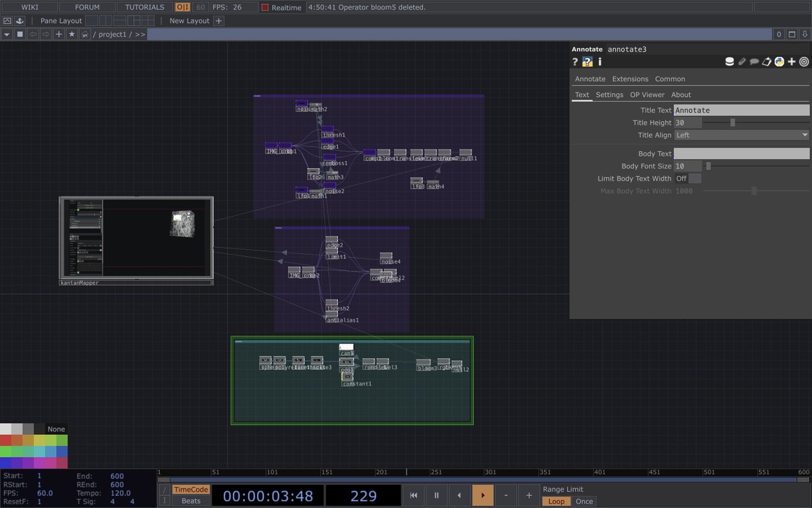
Task: Open the operator comment speech-bubble icon
Action: point(754,62)
